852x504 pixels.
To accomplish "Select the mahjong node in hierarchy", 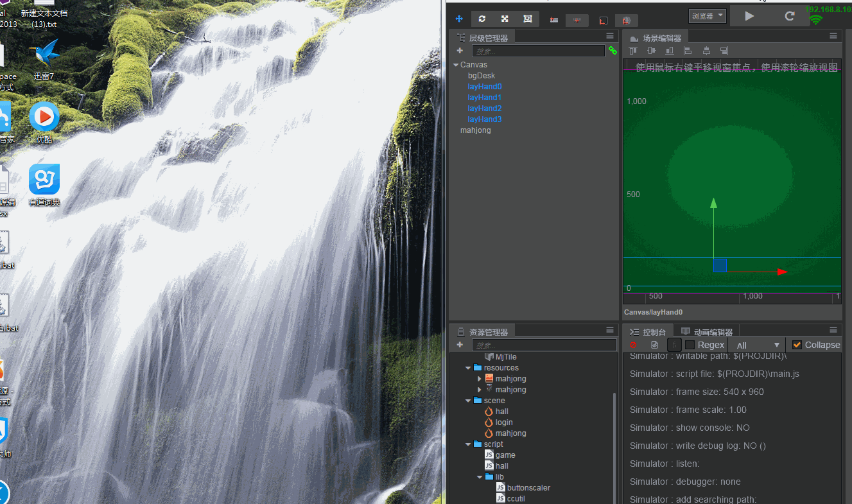I will [476, 130].
